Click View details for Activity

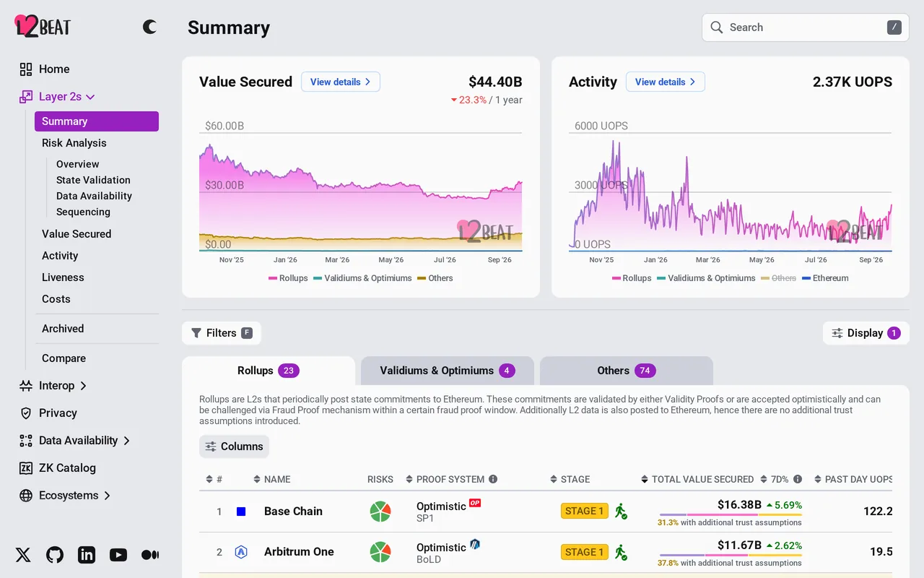point(666,82)
